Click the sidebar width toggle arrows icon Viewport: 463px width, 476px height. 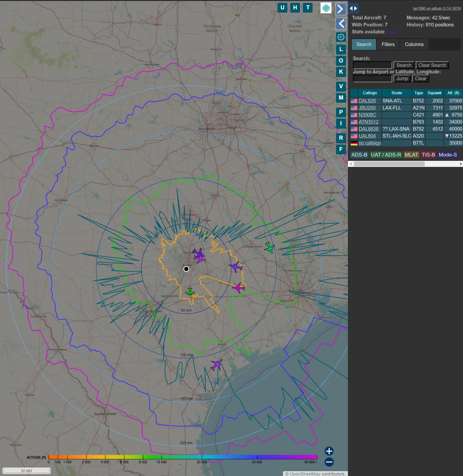tap(353, 8)
